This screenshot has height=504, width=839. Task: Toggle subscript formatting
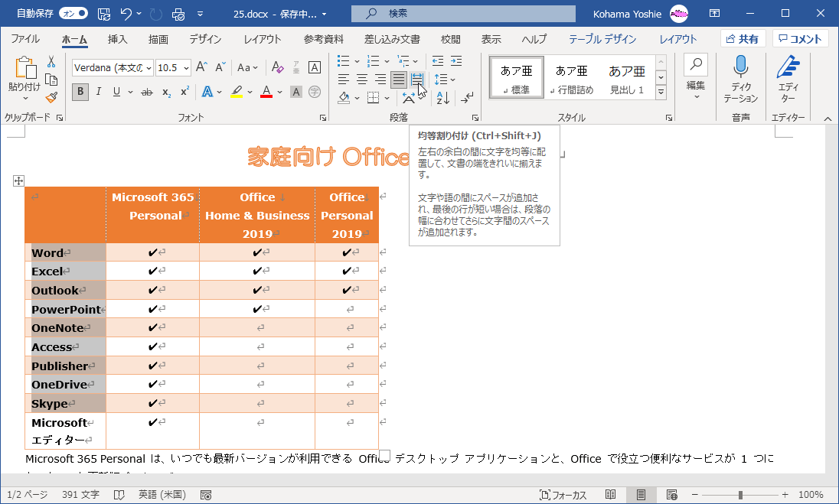pos(166,92)
